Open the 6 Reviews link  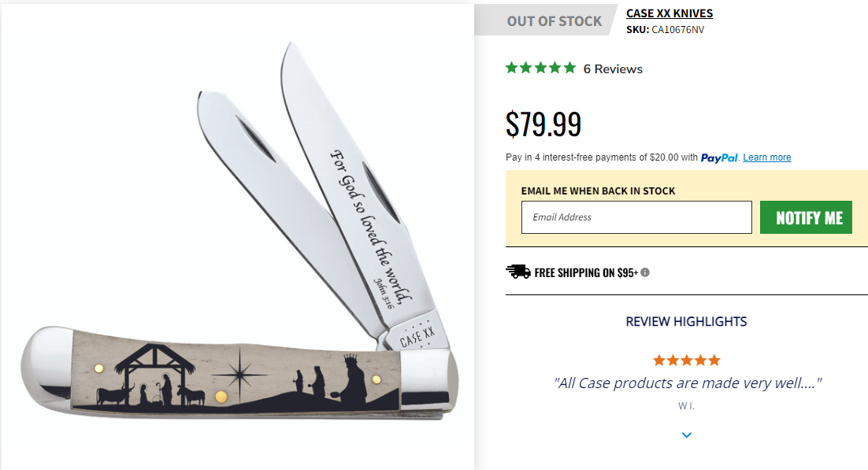point(613,69)
